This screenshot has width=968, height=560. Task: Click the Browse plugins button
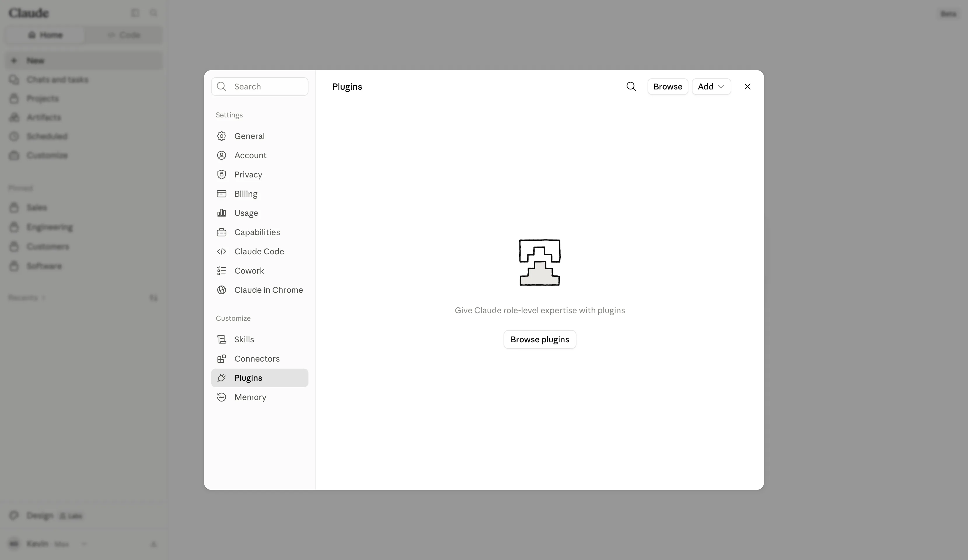[x=540, y=339]
